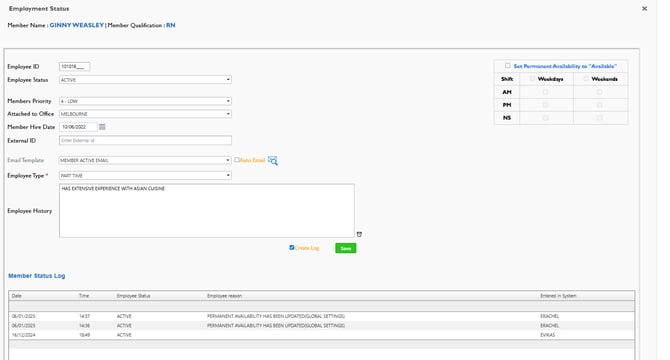Image resolution: width=670 pixels, height=360 pixels.
Task: Select the log row timed 14:37
Action: [321, 316]
